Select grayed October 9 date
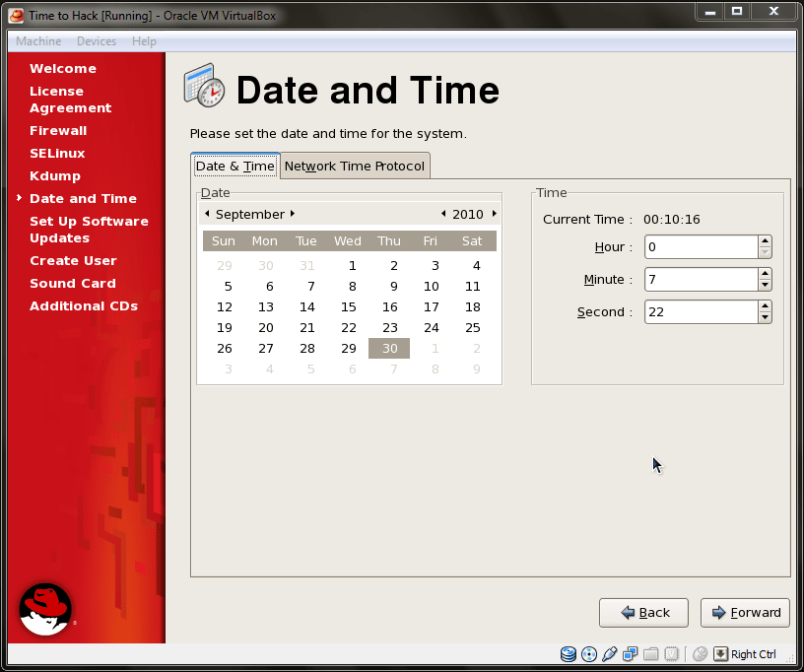 pyautogui.click(x=476, y=370)
